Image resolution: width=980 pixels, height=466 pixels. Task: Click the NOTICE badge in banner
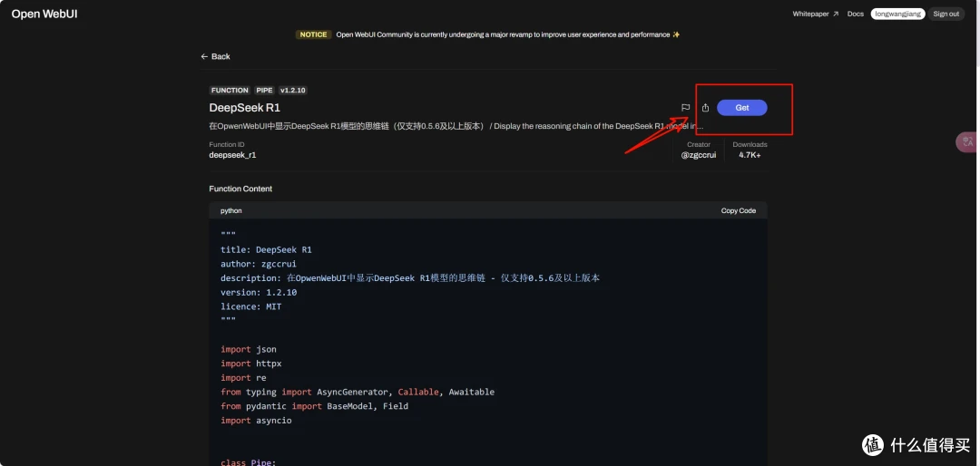(x=313, y=34)
